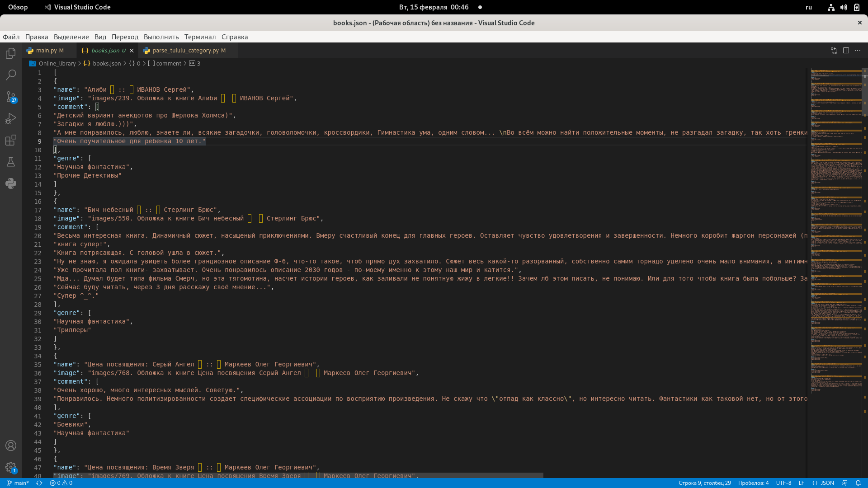This screenshot has width=868, height=488.
Task: Open the Explorer view in the activity bar
Action: pos(10,53)
